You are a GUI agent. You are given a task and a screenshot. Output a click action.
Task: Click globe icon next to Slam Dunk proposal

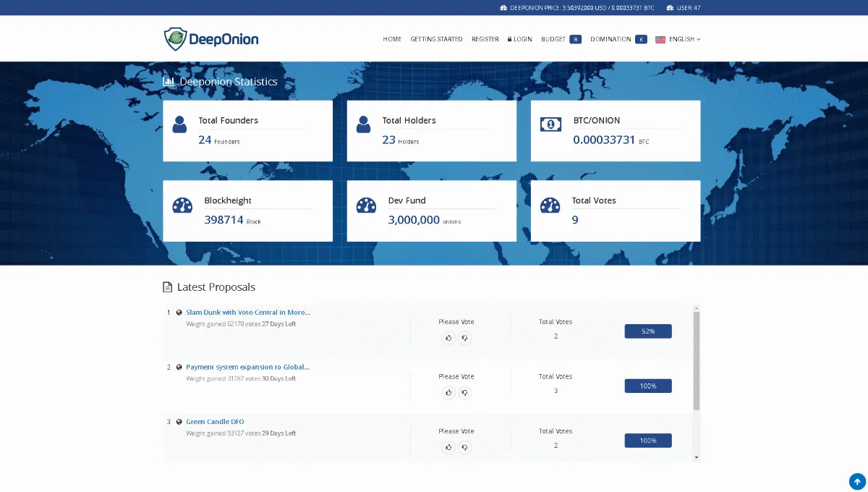pyautogui.click(x=179, y=313)
